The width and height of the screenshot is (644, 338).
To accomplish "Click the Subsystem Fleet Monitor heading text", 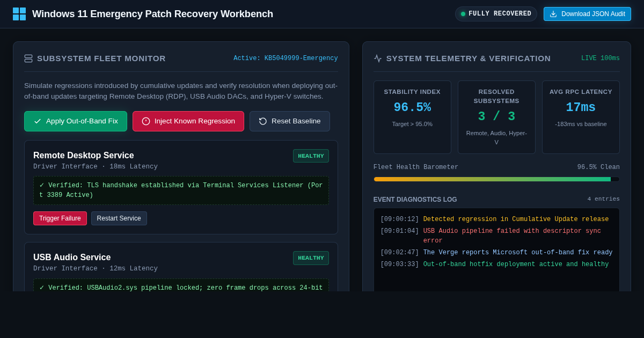I will [x=101, y=58].
